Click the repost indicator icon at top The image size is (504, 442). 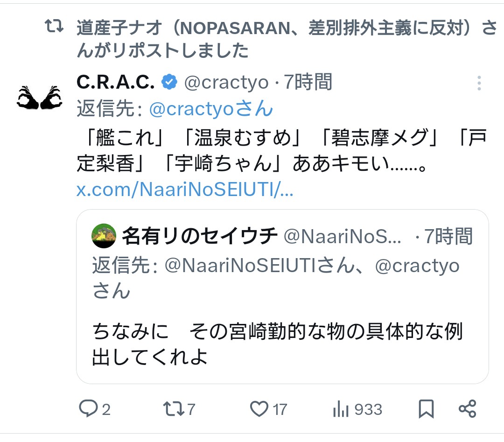[x=54, y=28]
